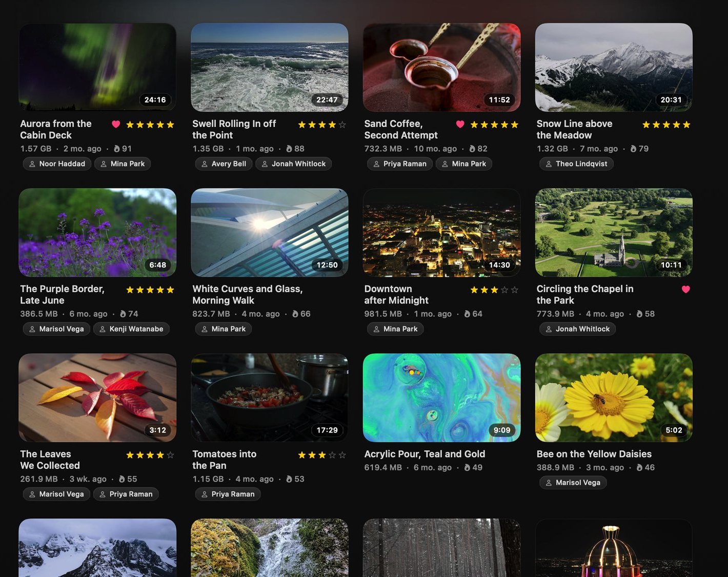
Task: Click Mina Park tag under Downtown after Midnight
Action: coord(395,329)
